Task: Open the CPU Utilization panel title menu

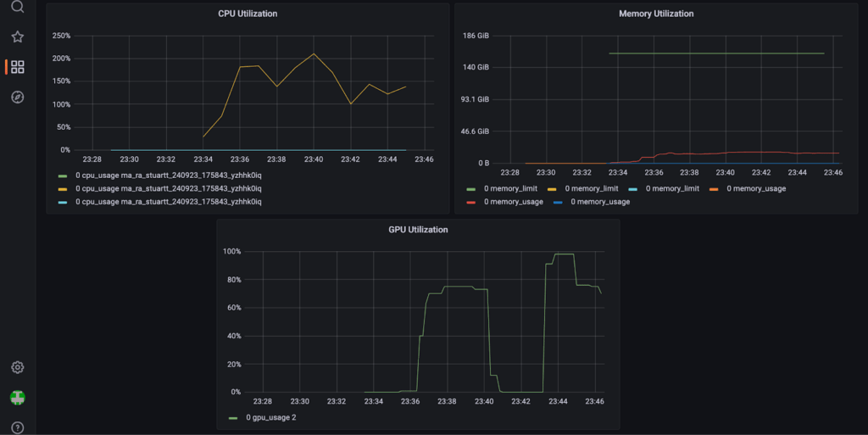Action: (248, 14)
